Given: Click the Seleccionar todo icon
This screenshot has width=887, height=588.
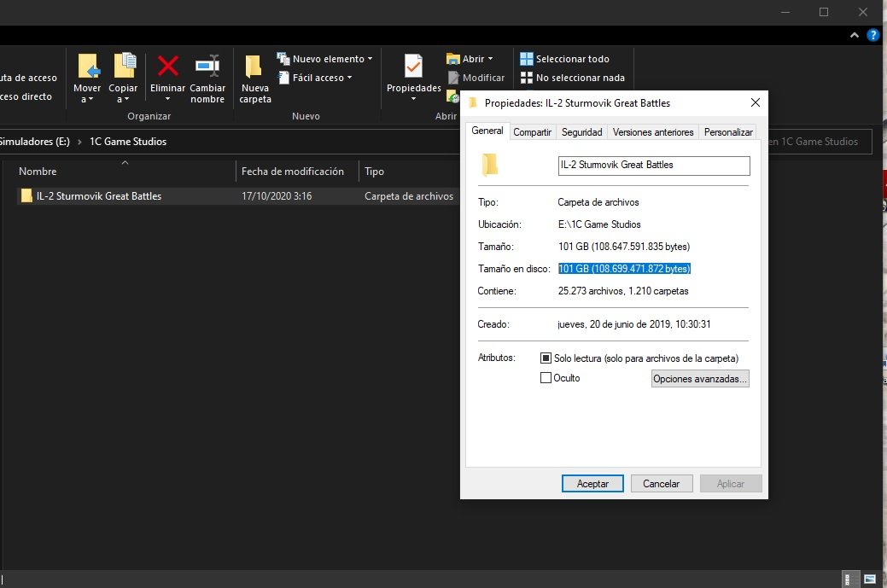Looking at the screenshot, I should point(527,59).
